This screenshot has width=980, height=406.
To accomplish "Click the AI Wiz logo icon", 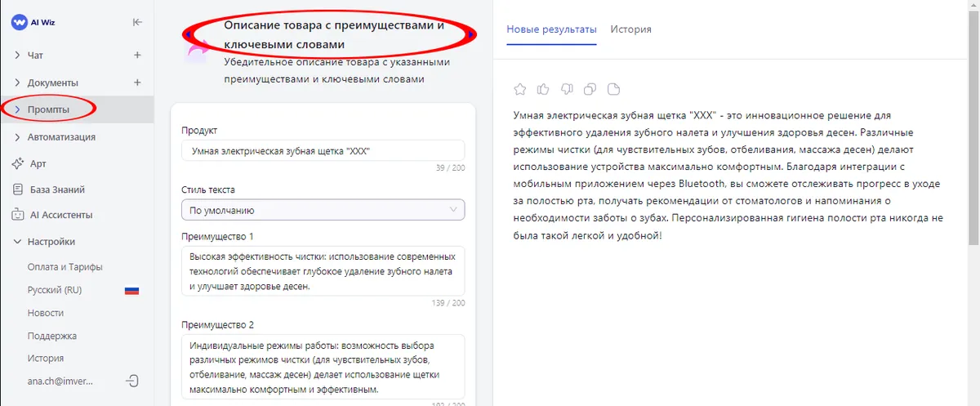I will click(19, 22).
